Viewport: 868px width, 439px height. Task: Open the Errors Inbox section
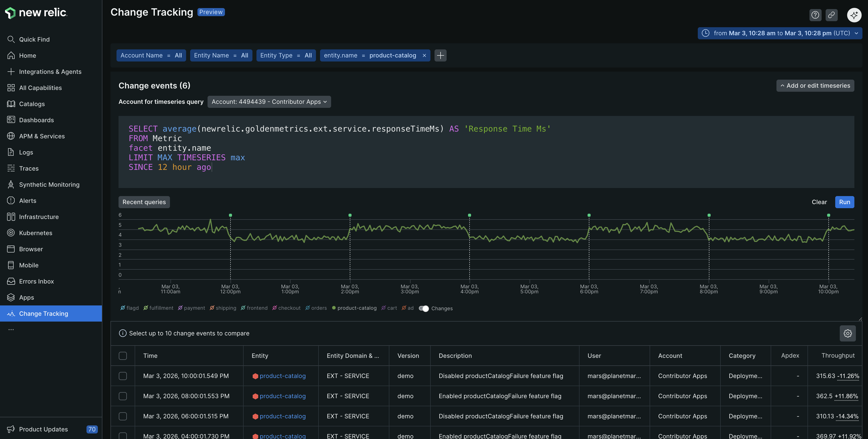click(36, 281)
